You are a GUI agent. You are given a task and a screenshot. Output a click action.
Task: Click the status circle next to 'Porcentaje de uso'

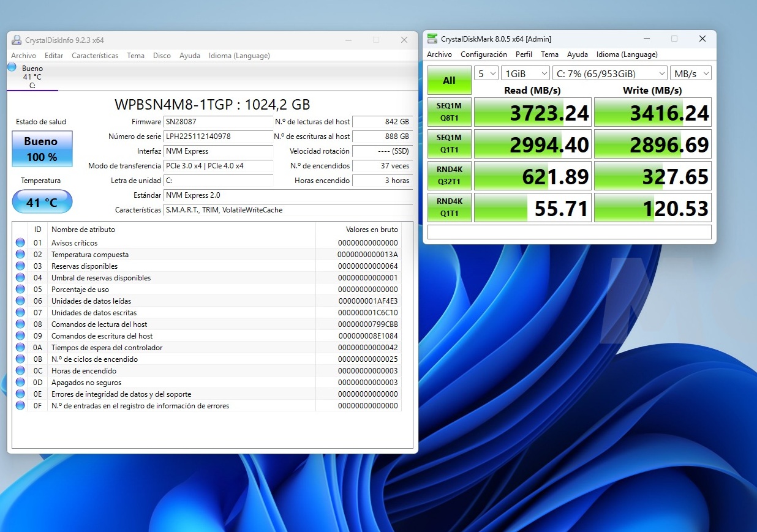20,289
